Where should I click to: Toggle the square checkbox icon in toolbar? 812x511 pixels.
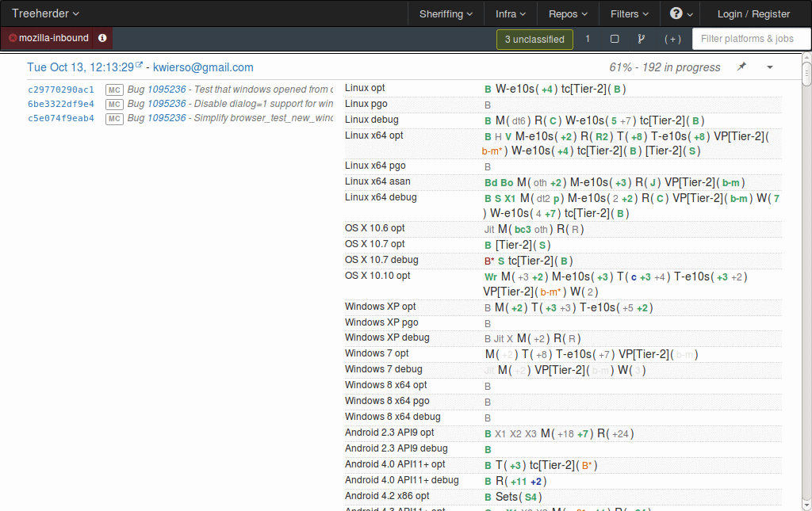point(615,39)
